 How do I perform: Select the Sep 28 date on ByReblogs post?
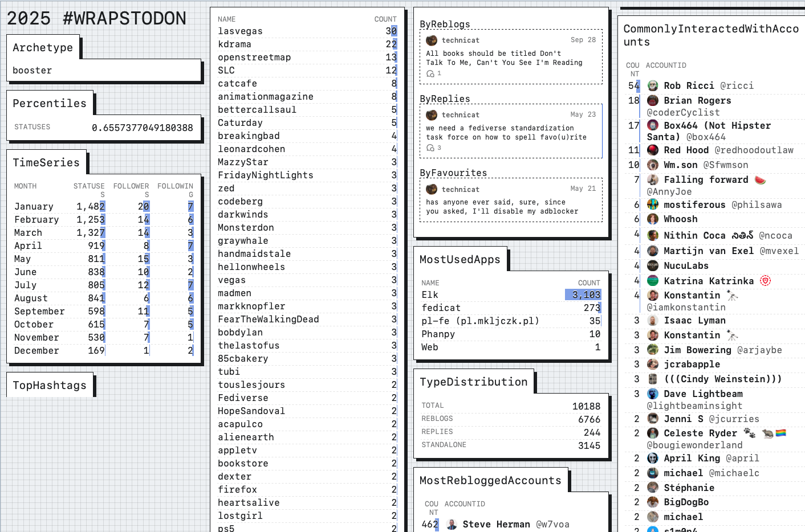(x=583, y=40)
